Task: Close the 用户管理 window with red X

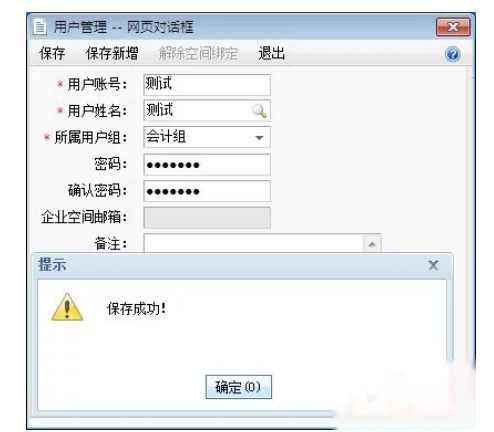Action: pos(453,27)
